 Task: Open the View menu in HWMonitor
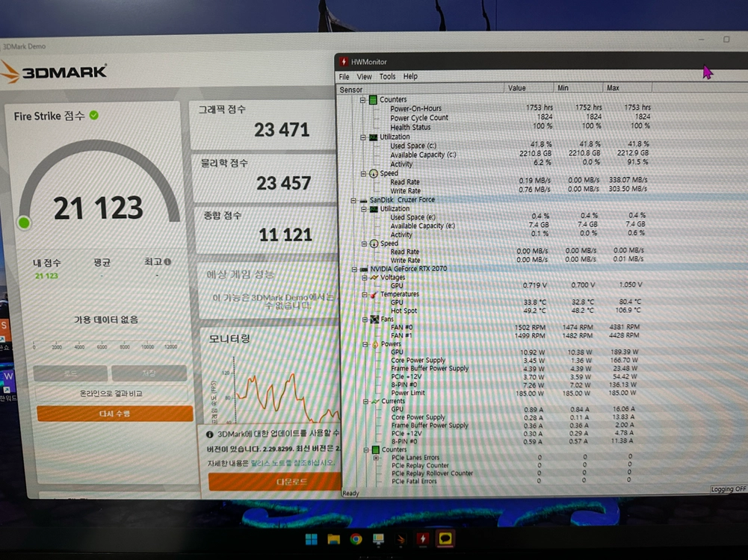pyautogui.click(x=364, y=77)
